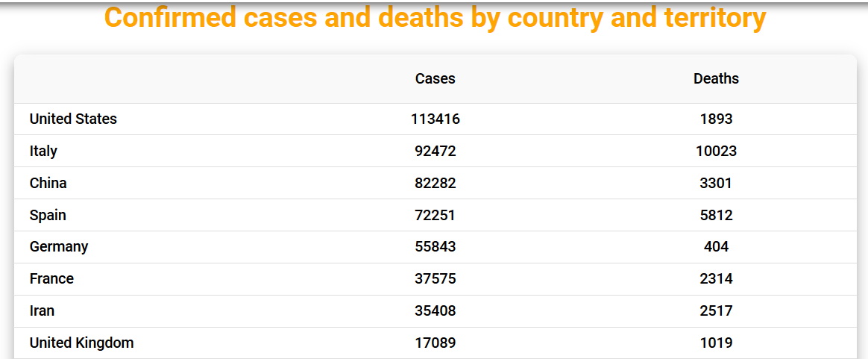
Task: Click the Italy country name
Action: click(x=43, y=151)
